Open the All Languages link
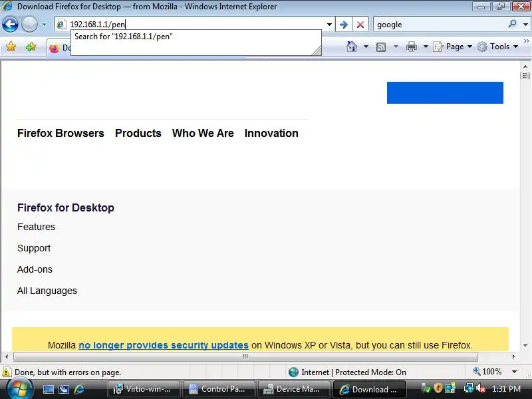 pyautogui.click(x=47, y=291)
